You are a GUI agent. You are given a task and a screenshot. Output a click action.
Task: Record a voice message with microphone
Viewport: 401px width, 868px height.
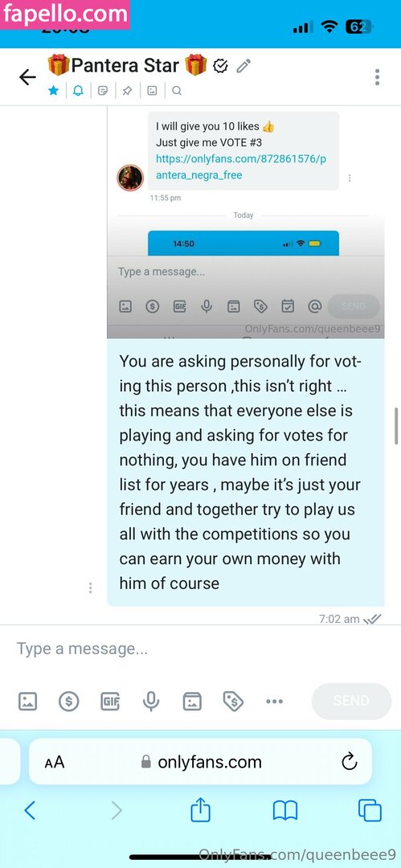(150, 702)
